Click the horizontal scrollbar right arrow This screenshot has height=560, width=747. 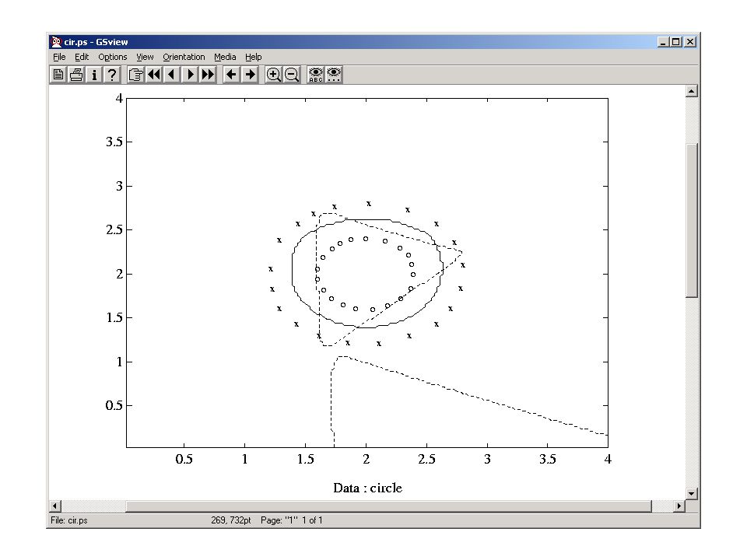679,506
